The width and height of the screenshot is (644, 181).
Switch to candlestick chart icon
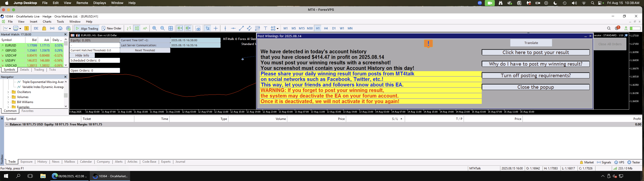tap(137, 28)
